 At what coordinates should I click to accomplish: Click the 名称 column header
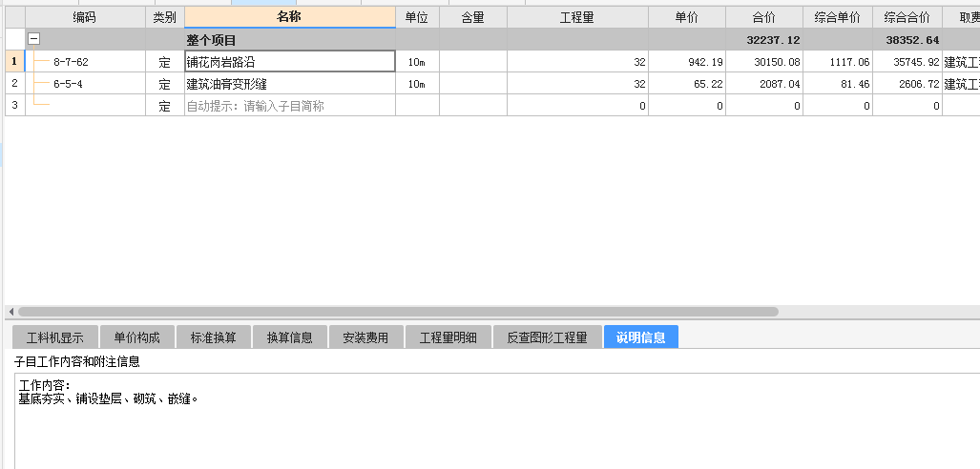tap(290, 17)
